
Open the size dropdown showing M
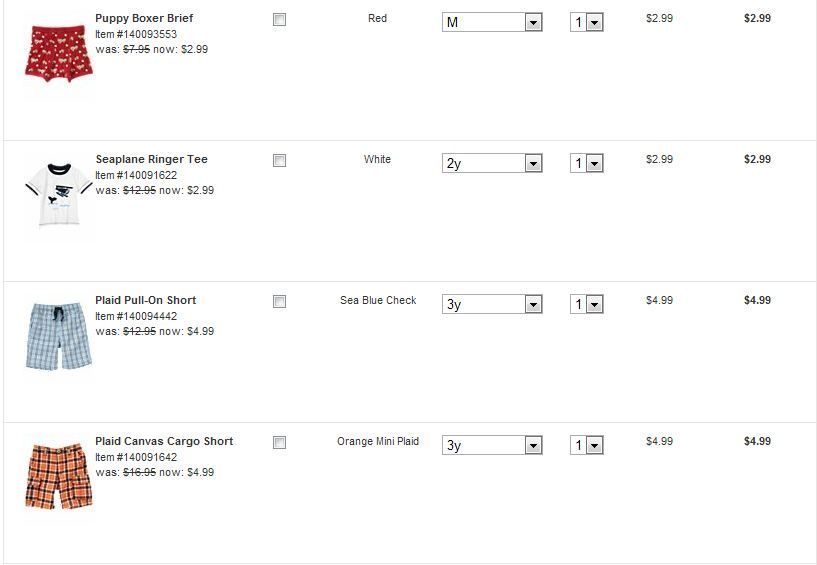491,22
